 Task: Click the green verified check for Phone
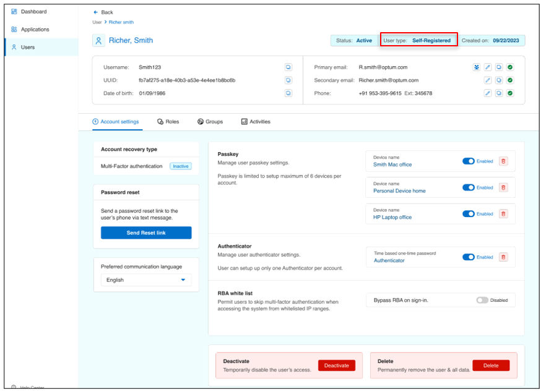(510, 93)
